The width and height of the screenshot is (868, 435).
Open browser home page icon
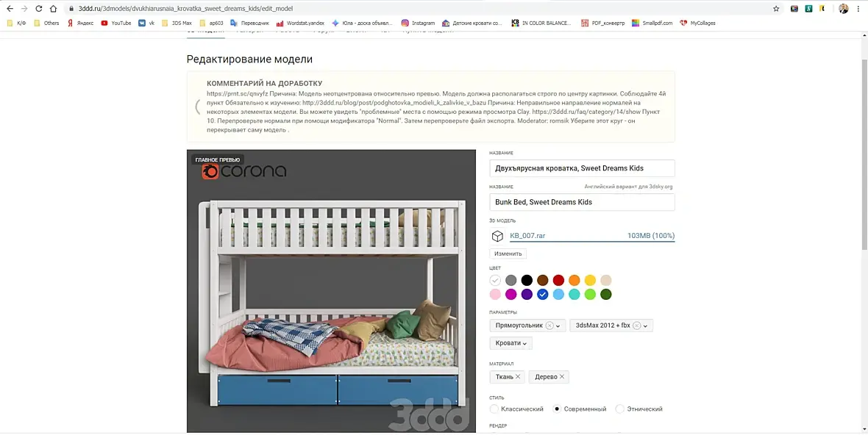[53, 9]
